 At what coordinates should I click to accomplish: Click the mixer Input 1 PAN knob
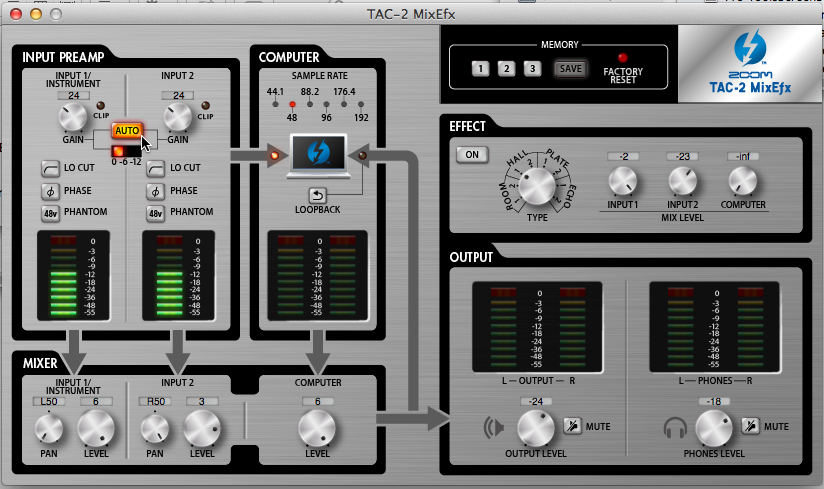click(48, 429)
